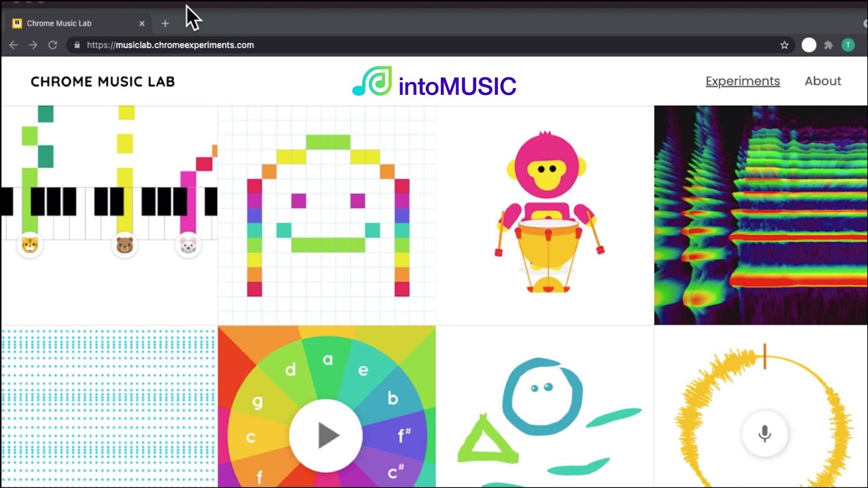The height and width of the screenshot is (488, 868).
Task: Select note 'e' on the arpeggio wheel
Action: [x=363, y=370]
